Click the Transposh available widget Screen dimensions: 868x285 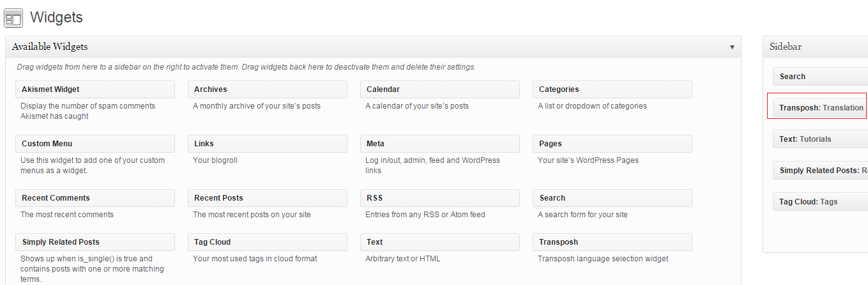click(x=613, y=242)
